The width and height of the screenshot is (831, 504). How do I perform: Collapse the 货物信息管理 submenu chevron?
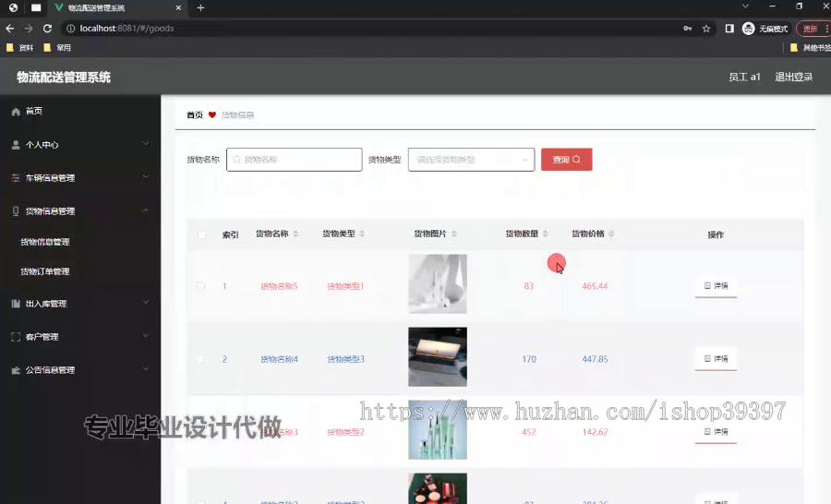(145, 210)
